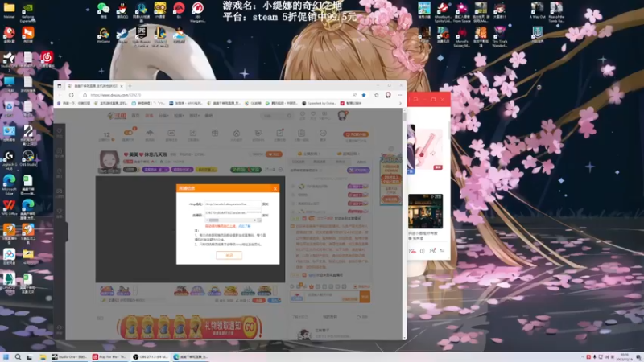This screenshot has height=362, width=644.
Task: Open the browser three-dots settings menu
Action: pyautogui.click(x=399, y=95)
